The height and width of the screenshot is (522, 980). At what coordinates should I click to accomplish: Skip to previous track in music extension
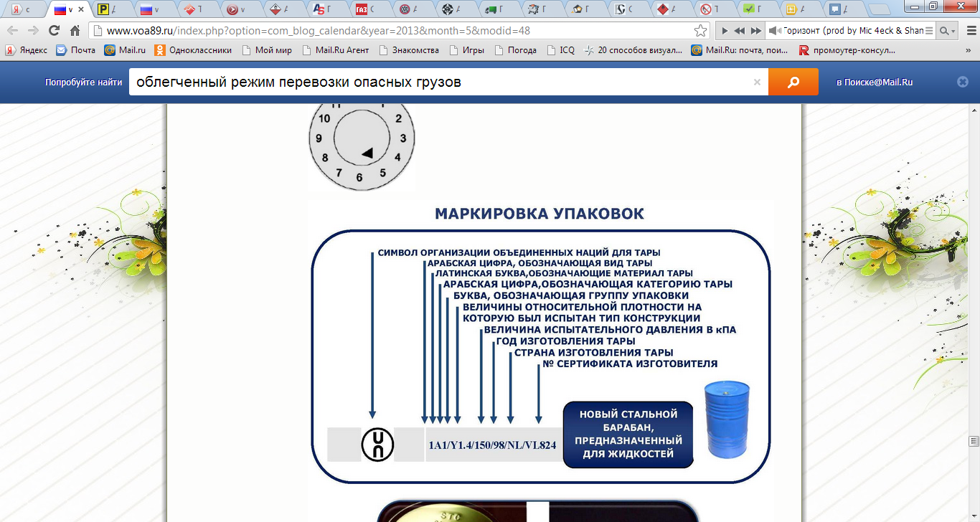tap(740, 31)
